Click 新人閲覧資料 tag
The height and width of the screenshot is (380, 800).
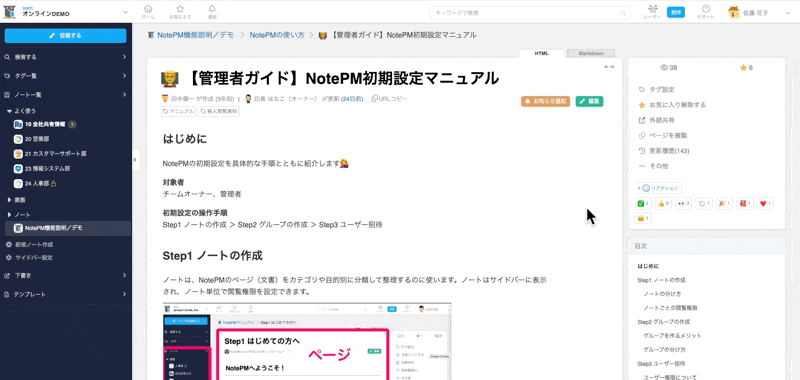tap(218, 112)
